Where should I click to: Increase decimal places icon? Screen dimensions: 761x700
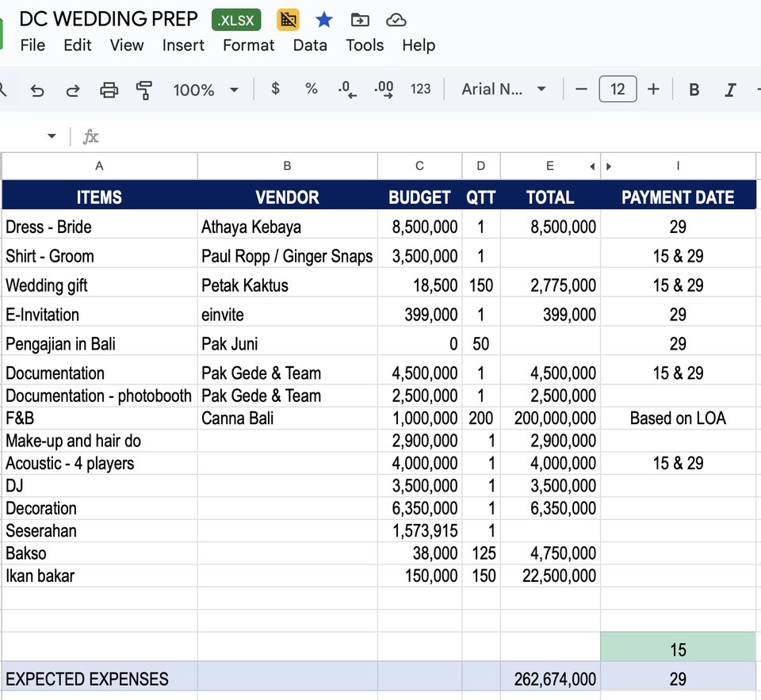tap(384, 90)
